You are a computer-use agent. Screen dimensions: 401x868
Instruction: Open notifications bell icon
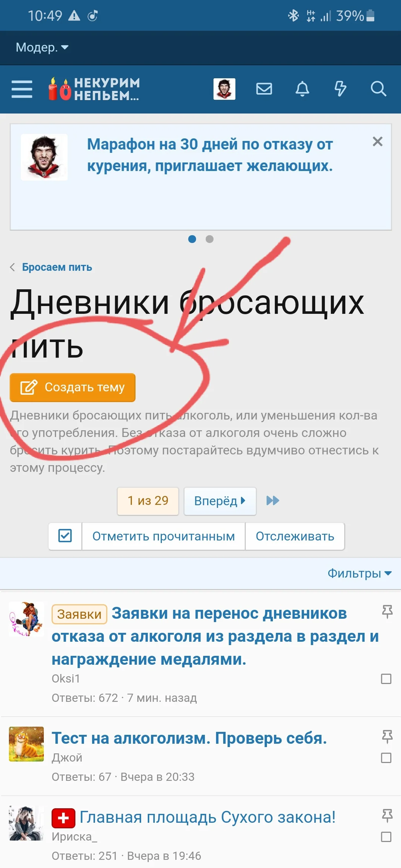tap(302, 89)
